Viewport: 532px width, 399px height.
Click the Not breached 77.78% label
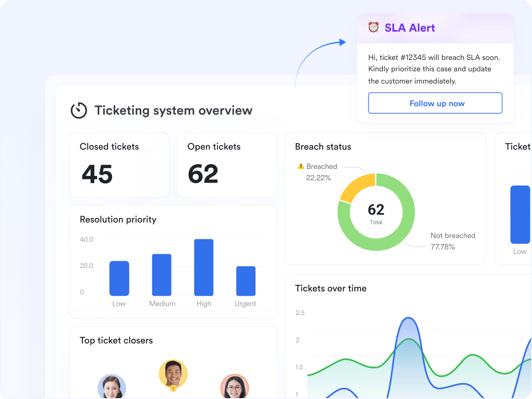[452, 241]
